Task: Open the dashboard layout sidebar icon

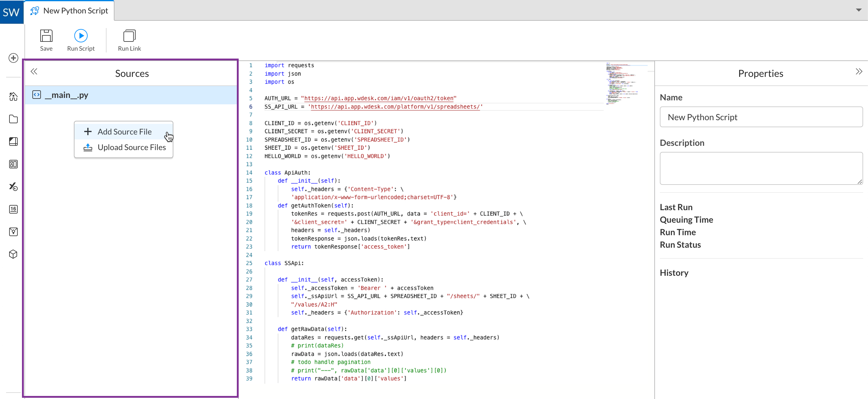Action: click(x=13, y=164)
